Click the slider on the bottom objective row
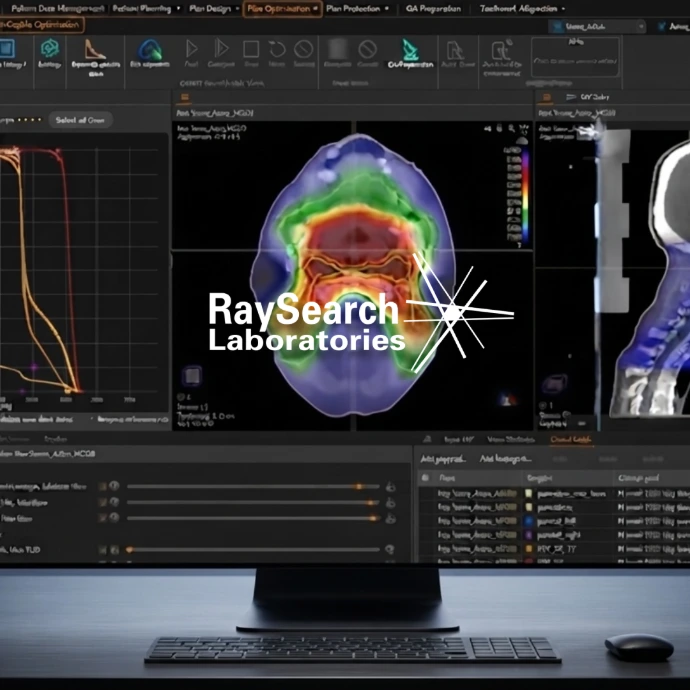 pos(253,550)
